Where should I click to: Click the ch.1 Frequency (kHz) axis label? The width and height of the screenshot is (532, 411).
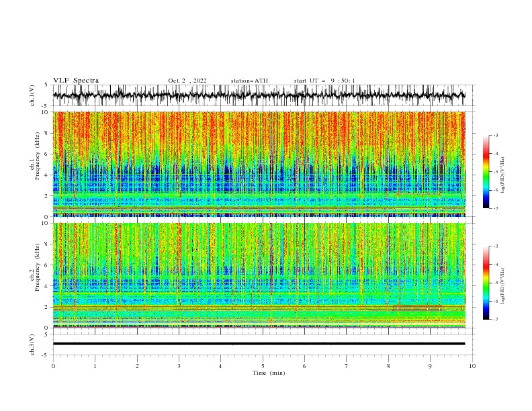pos(35,154)
